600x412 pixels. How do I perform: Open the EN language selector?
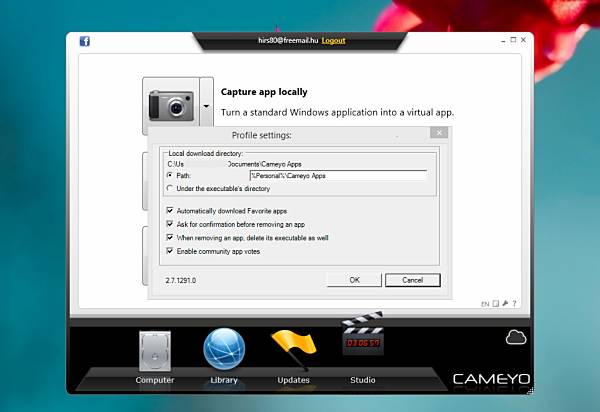[x=485, y=304]
